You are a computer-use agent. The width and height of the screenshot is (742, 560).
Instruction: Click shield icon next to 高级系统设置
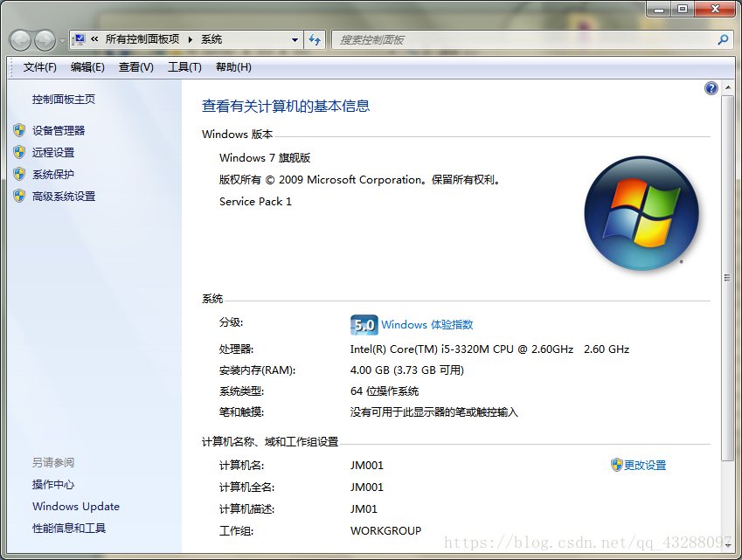tap(19, 196)
